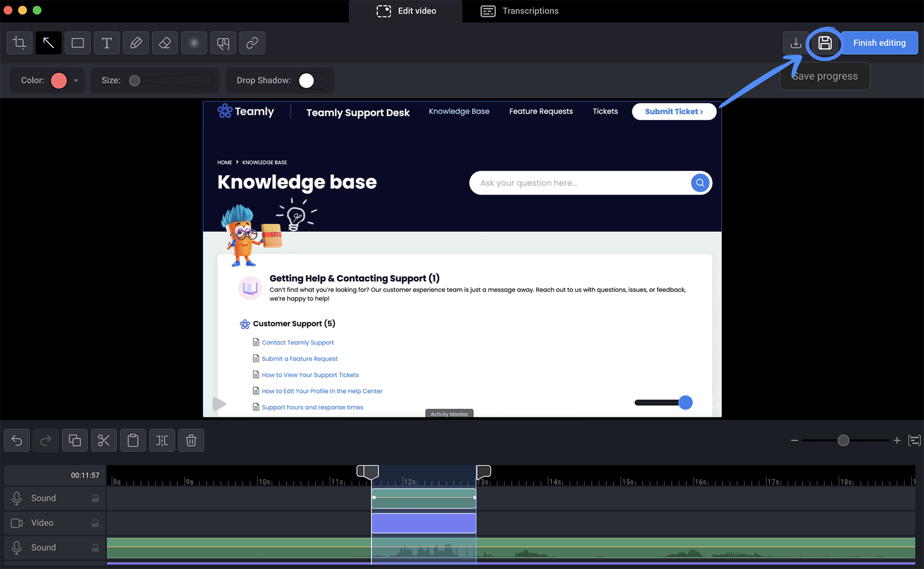Screen dimensions: 924x569
Task: Click the Customer Support (5) heading
Action: point(294,324)
